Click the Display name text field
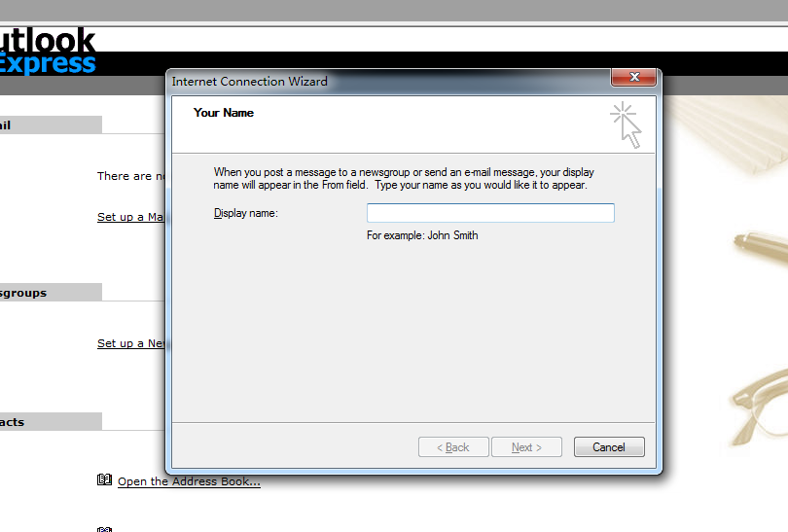Screen dimensions: 788x532 [489, 213]
